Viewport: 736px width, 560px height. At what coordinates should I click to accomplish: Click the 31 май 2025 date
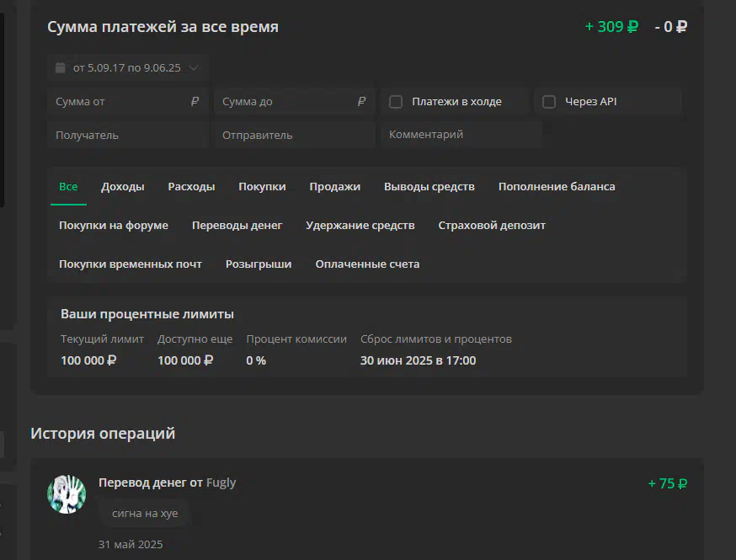[x=131, y=544]
